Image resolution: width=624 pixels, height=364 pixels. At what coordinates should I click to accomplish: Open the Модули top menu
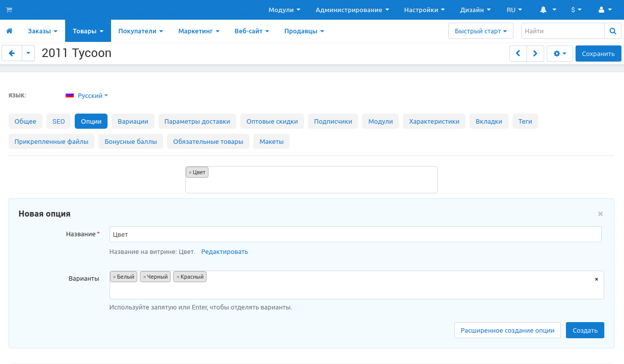coord(284,10)
